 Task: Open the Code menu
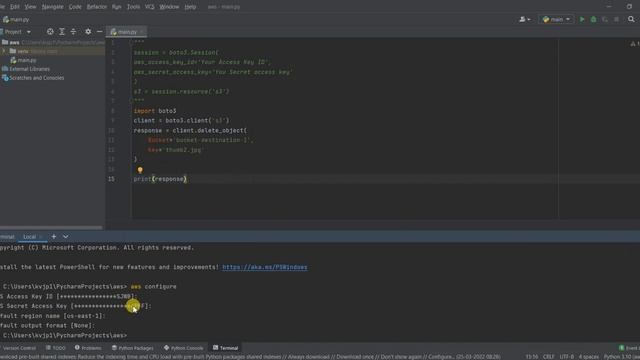point(75,7)
